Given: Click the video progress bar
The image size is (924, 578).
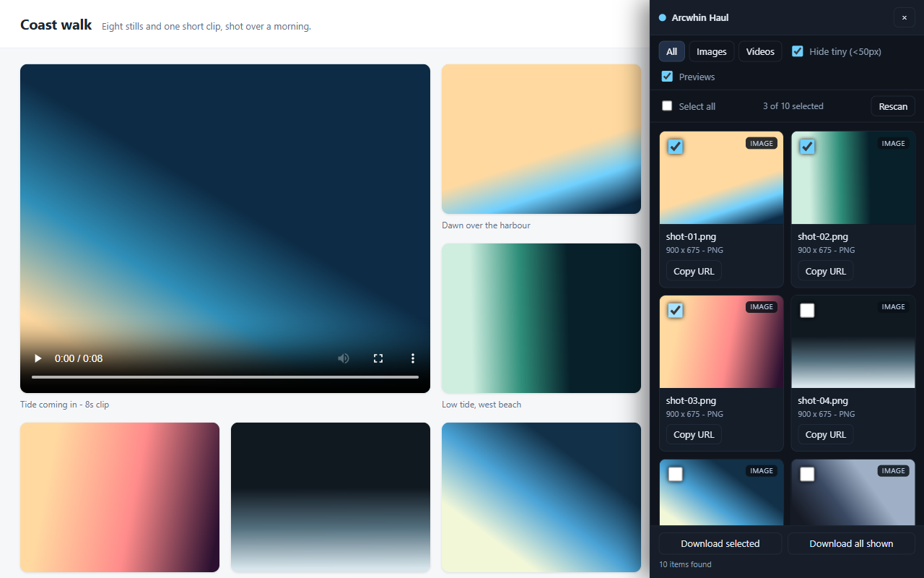Looking at the screenshot, I should [225, 377].
